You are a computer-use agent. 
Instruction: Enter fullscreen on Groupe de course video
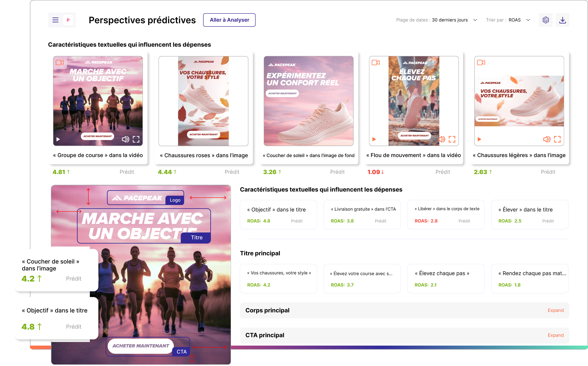pyautogui.click(x=136, y=139)
